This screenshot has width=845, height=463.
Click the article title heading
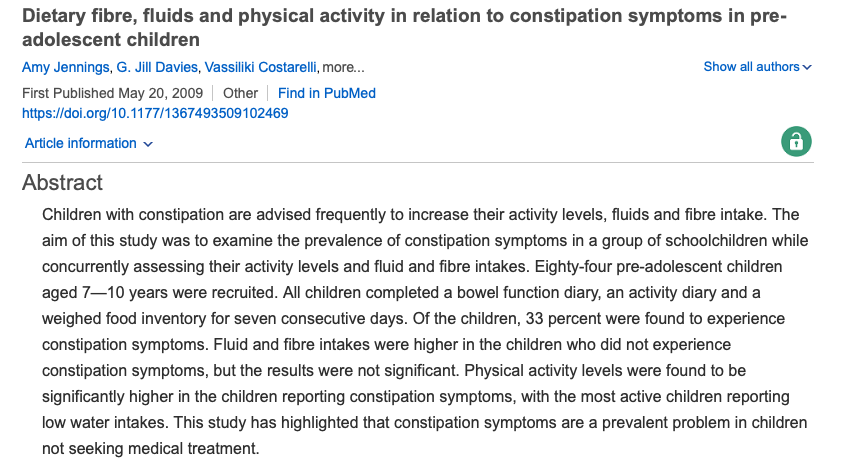pos(404,27)
